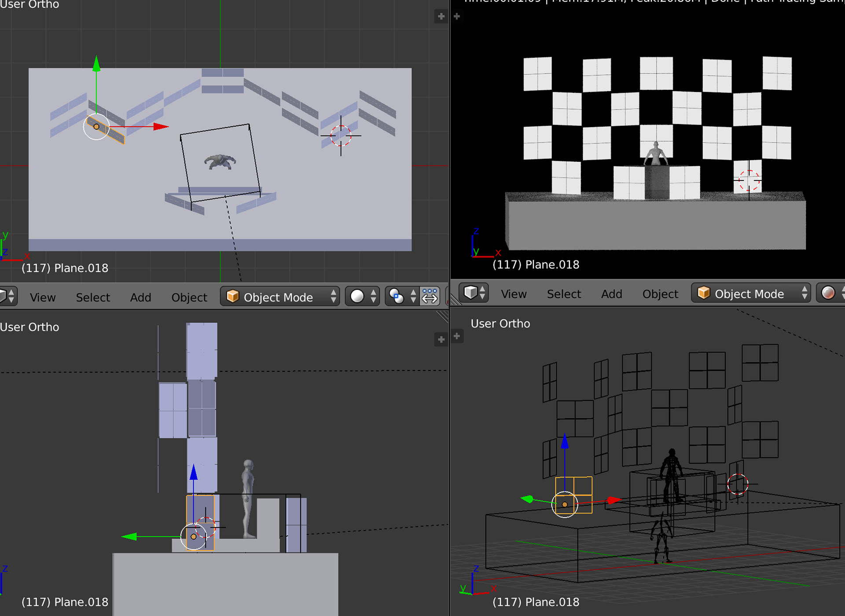
Task: Click green Y-axis arrow in bottom-right viewport
Action: coord(527,499)
